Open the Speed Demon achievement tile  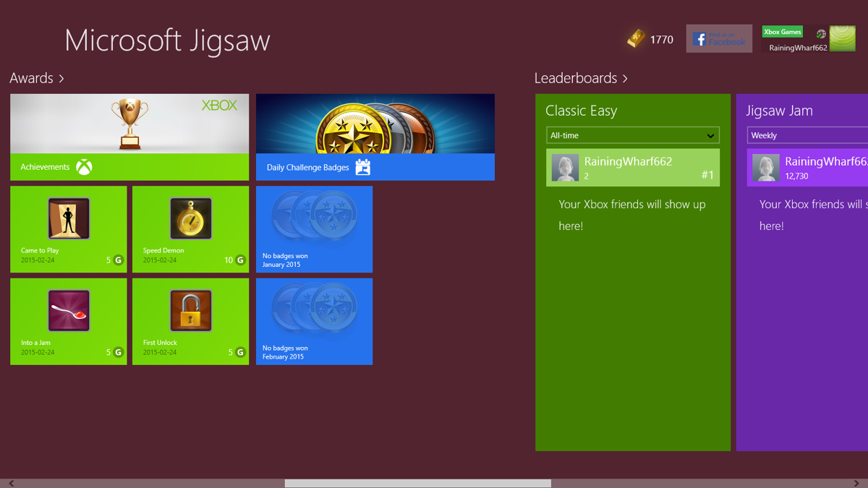(190, 229)
